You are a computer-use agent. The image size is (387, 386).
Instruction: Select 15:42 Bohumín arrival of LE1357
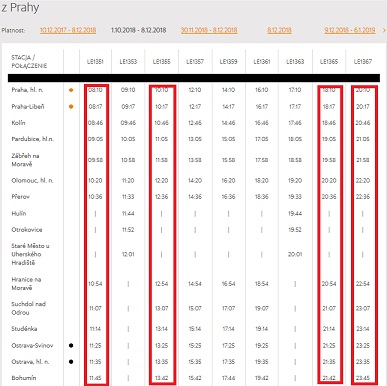[x=195, y=378]
